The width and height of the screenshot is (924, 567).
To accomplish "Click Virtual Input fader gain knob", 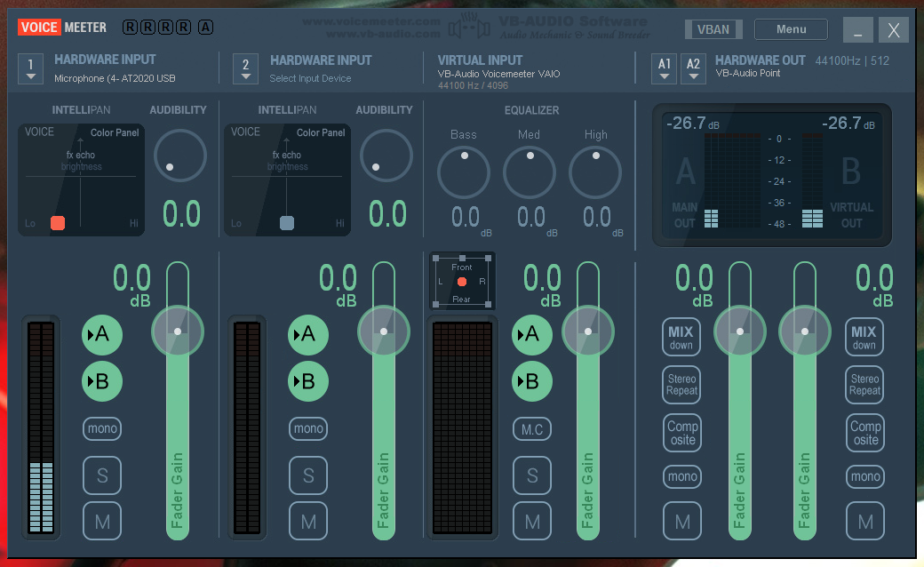I will coord(587,331).
